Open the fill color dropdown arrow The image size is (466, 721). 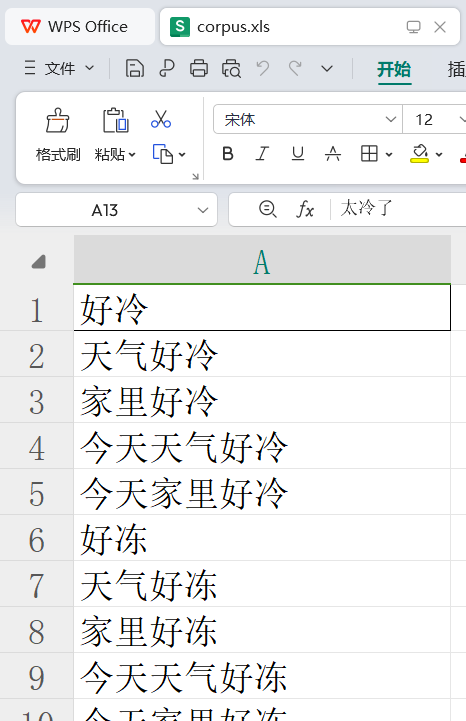(439, 154)
